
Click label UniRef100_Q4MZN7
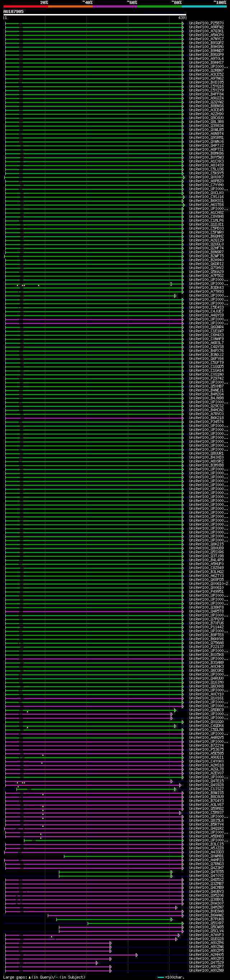pyautogui.click(x=206, y=908)
